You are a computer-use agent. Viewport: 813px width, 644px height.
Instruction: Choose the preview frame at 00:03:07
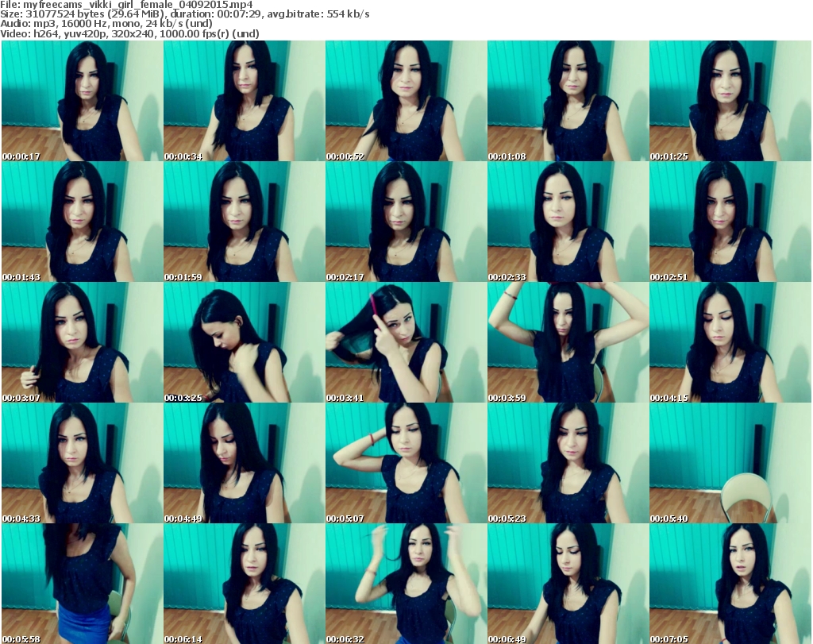coord(82,342)
